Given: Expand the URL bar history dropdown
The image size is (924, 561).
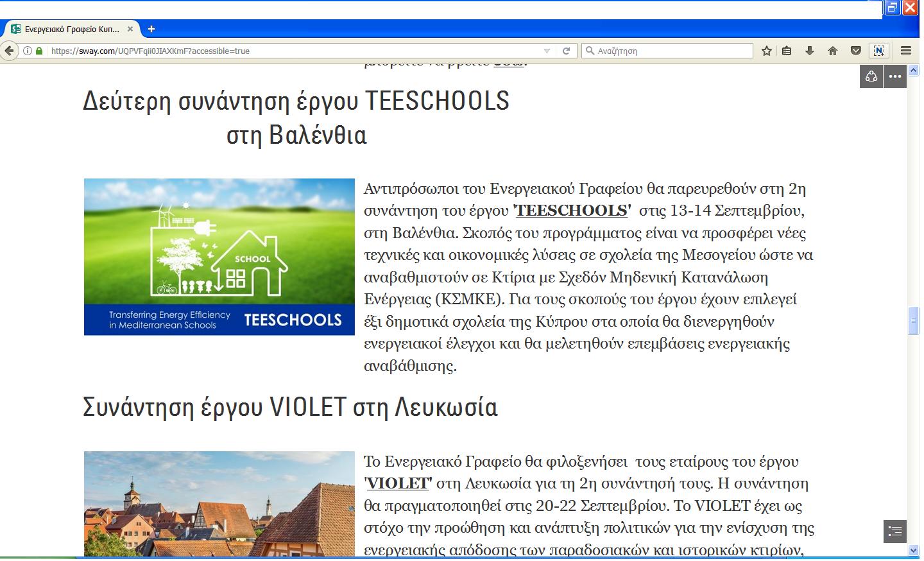Looking at the screenshot, I should [547, 51].
